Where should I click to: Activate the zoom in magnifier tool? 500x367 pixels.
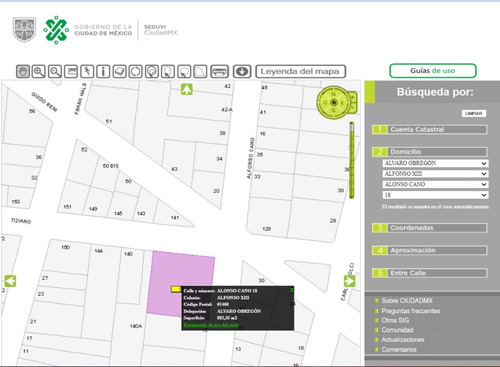tap(39, 71)
